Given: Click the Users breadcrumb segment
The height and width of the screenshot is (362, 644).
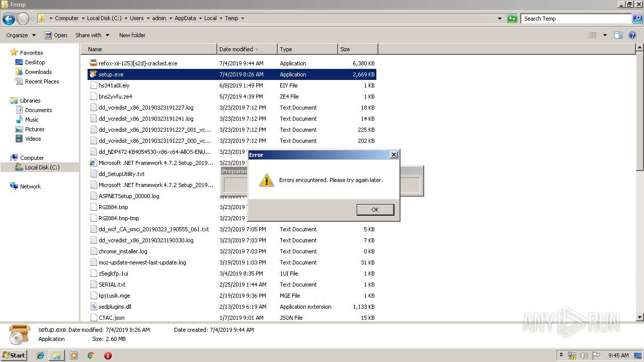Looking at the screenshot, I should pos(136,18).
